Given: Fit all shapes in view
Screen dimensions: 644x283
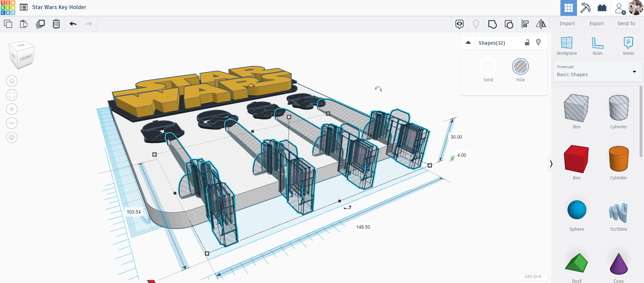Looking at the screenshot, I should (x=12, y=95).
